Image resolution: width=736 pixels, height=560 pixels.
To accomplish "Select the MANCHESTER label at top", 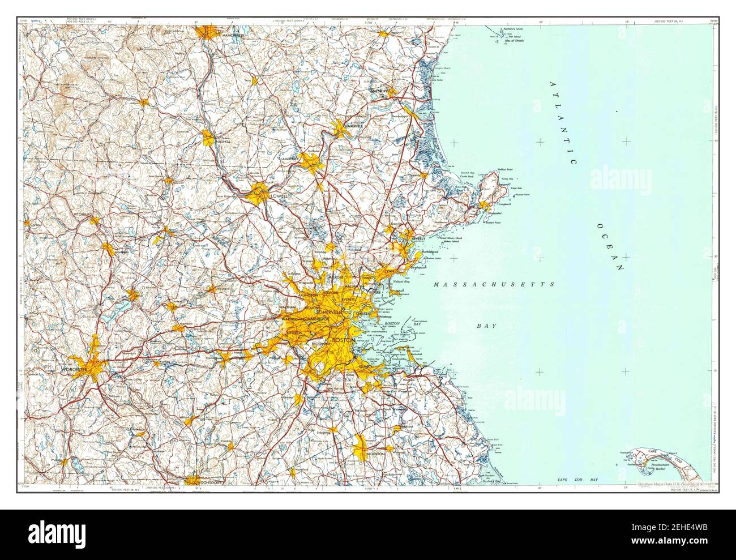I will coord(234,35).
